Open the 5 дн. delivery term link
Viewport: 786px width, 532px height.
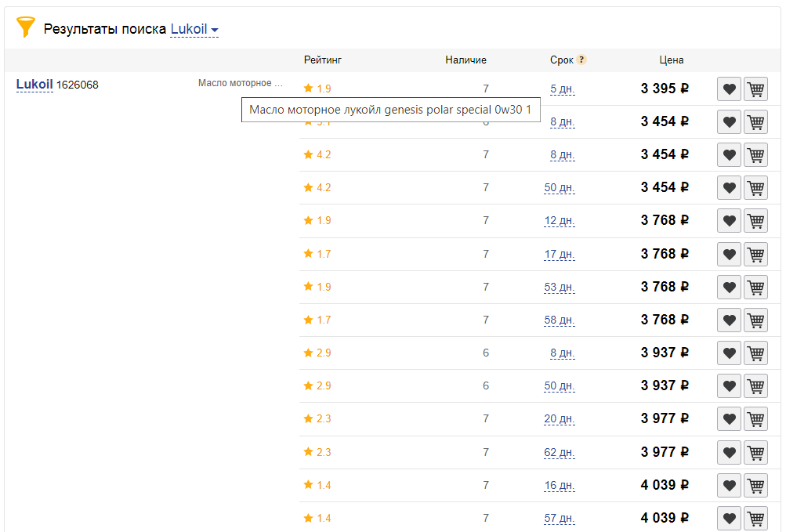click(562, 89)
